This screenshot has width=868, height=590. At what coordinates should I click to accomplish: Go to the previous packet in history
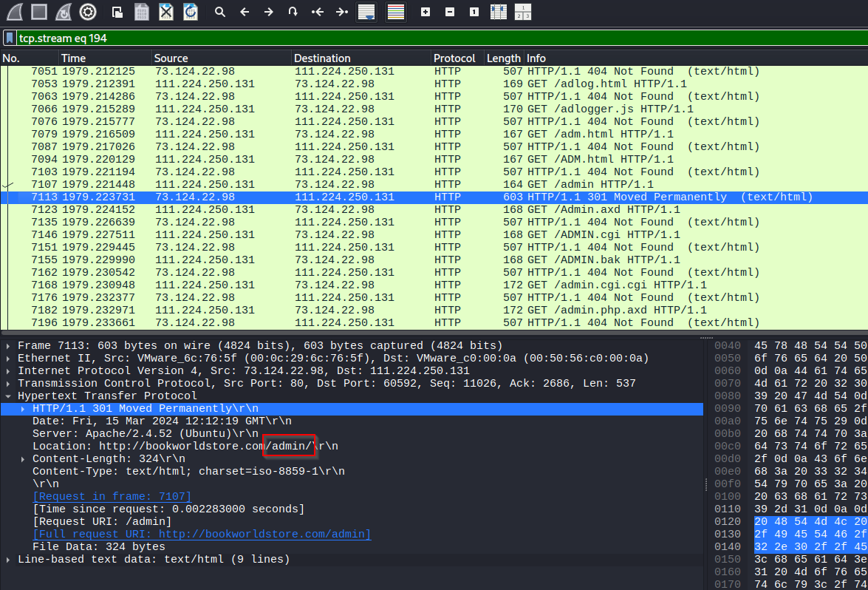(x=245, y=12)
